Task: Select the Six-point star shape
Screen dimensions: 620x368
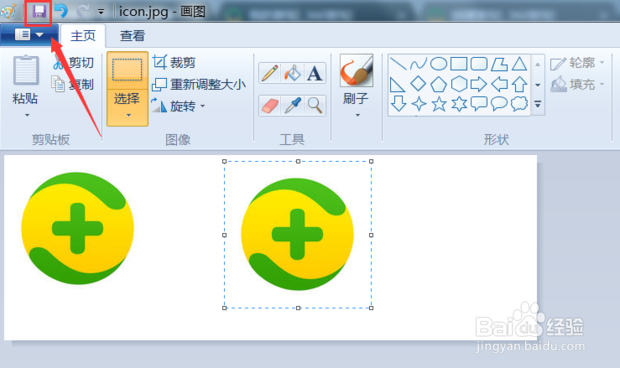Action: point(459,104)
